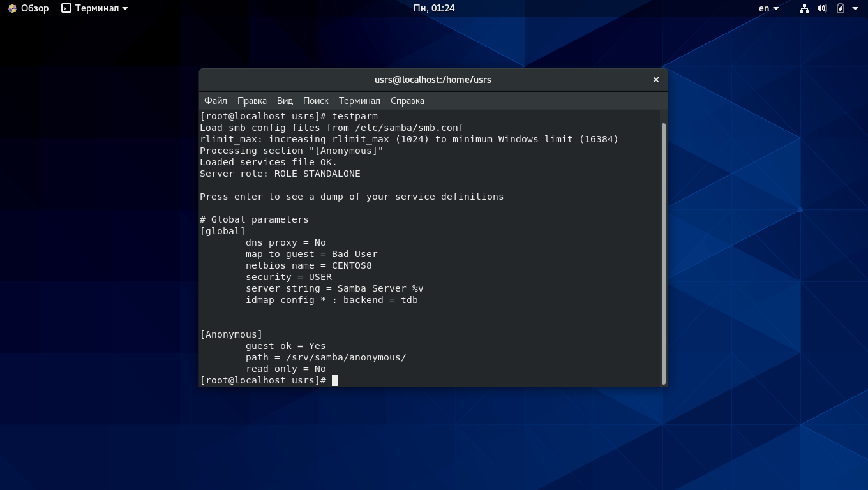
Task: Click the volume speaker icon
Action: 822,8
